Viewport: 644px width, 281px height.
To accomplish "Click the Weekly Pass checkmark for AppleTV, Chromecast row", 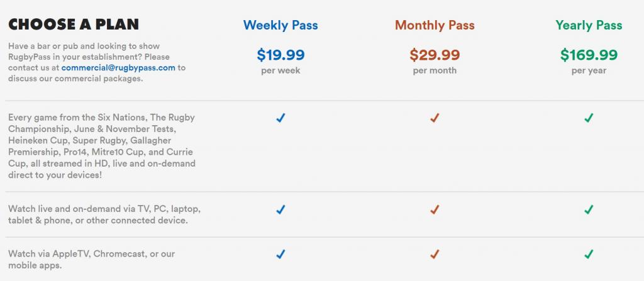I will point(280,255).
